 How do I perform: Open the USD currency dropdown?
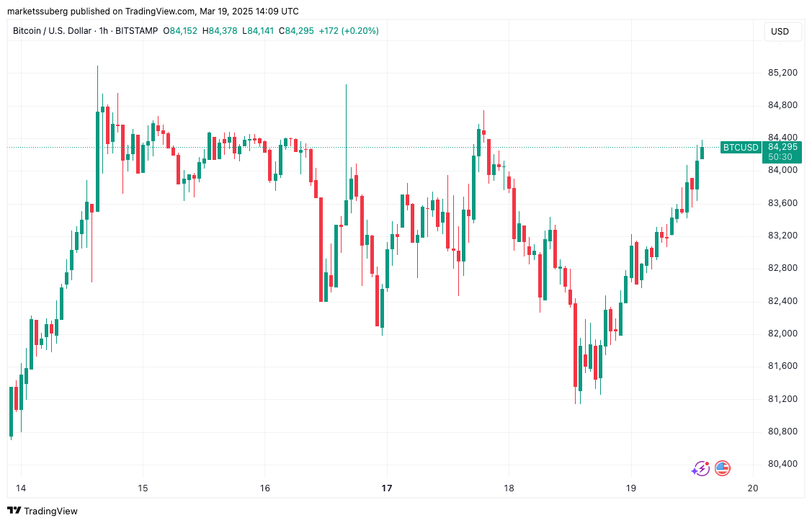tap(780, 31)
